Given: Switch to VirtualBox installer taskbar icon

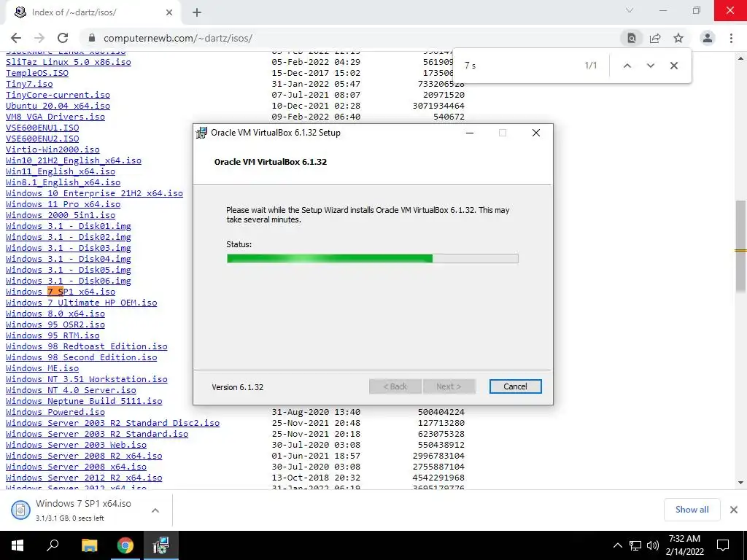Looking at the screenshot, I should [x=161, y=545].
